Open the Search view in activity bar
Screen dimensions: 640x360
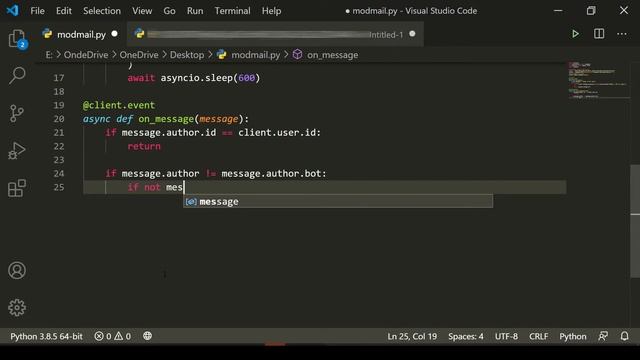(17, 76)
